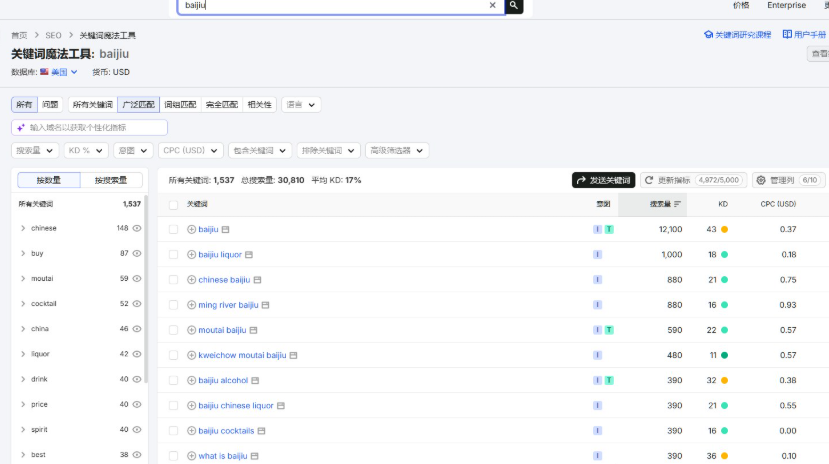Switch group sorting to 按搜索量
The height and width of the screenshot is (464, 829).
point(111,180)
